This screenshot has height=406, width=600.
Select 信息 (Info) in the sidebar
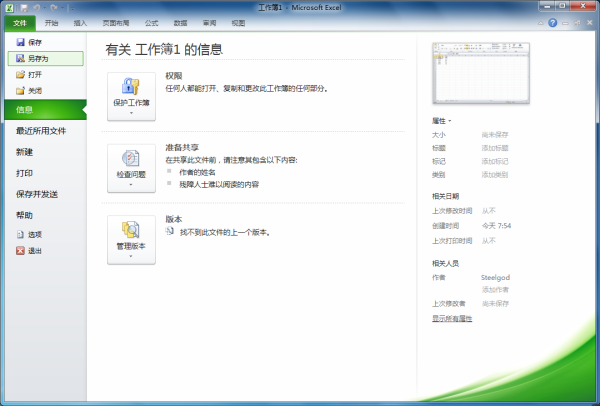(46, 110)
